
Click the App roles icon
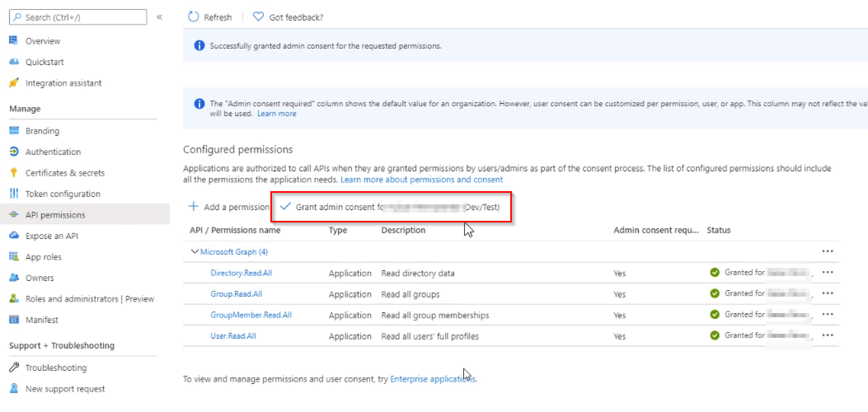click(14, 256)
